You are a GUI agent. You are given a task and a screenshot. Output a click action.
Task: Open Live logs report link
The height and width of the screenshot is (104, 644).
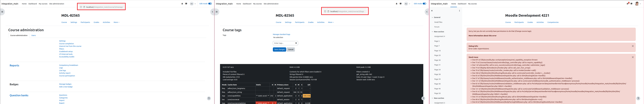62,70
